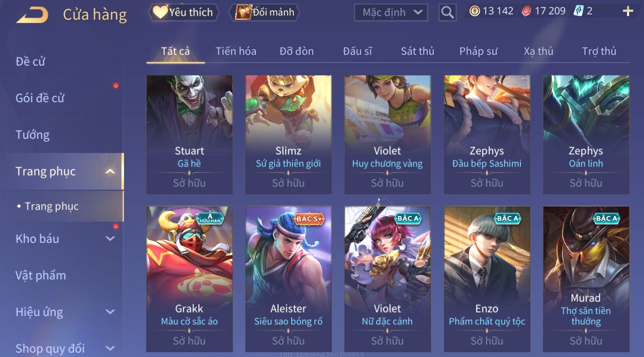Viewport: 644px width, 357px height.
Task: Click the plus icon to add currency
Action: pos(628,12)
